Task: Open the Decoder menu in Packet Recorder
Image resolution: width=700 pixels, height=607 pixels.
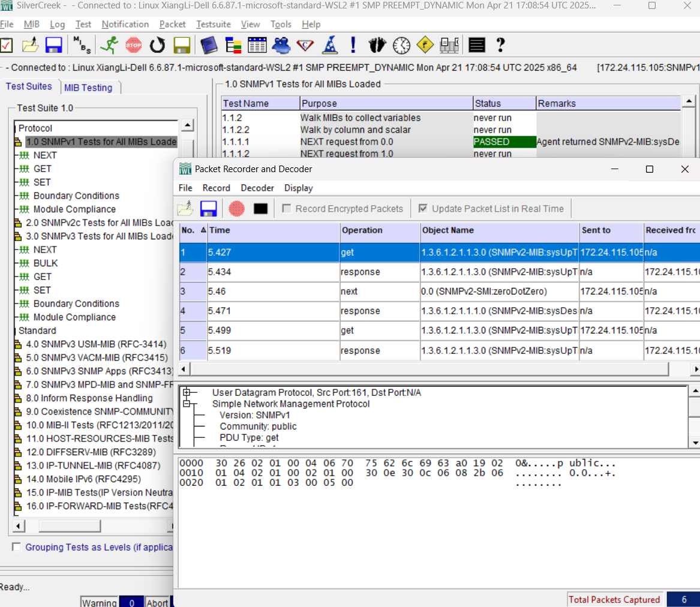Action: (x=257, y=188)
